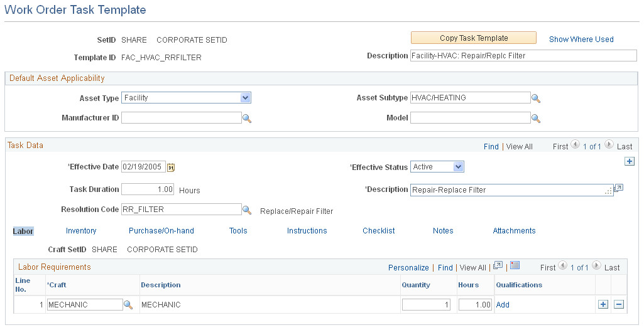Click the Task Duration input field
The image size is (644, 330).
pos(148,189)
